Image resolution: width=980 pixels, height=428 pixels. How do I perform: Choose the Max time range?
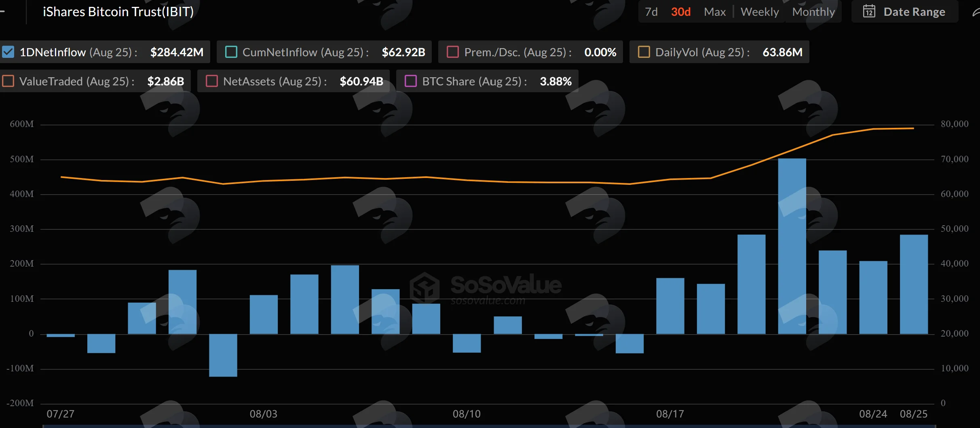point(715,12)
